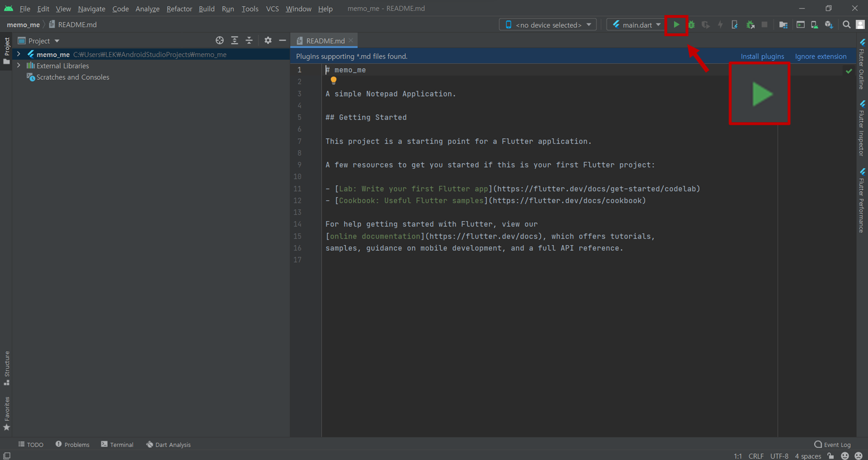Viewport: 868px width, 460px height.
Task: Click the Android Studio logo icon
Action: (8, 8)
